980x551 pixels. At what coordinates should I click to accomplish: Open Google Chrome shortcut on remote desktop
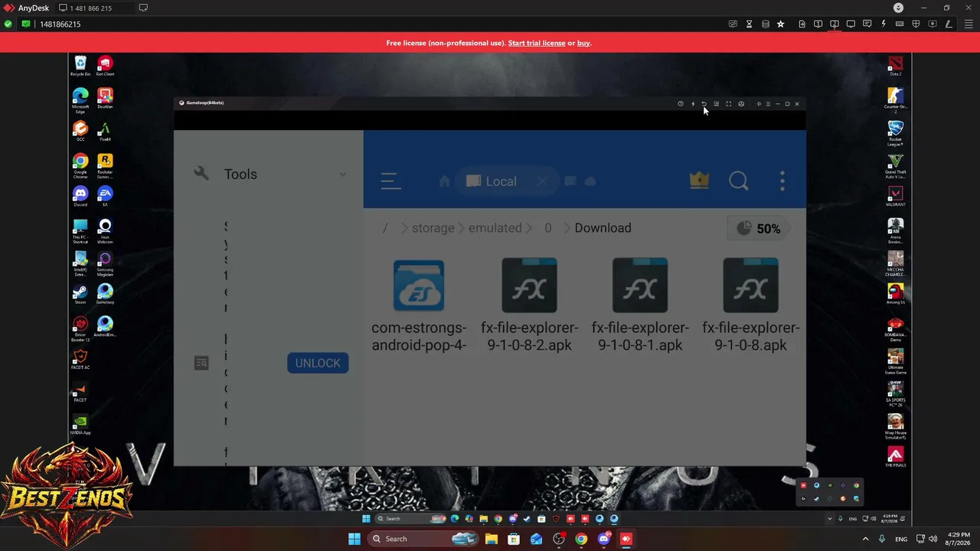[x=80, y=166]
